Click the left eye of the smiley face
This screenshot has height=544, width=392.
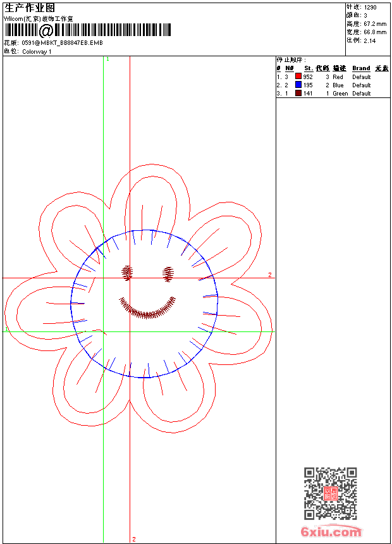[x=128, y=273]
